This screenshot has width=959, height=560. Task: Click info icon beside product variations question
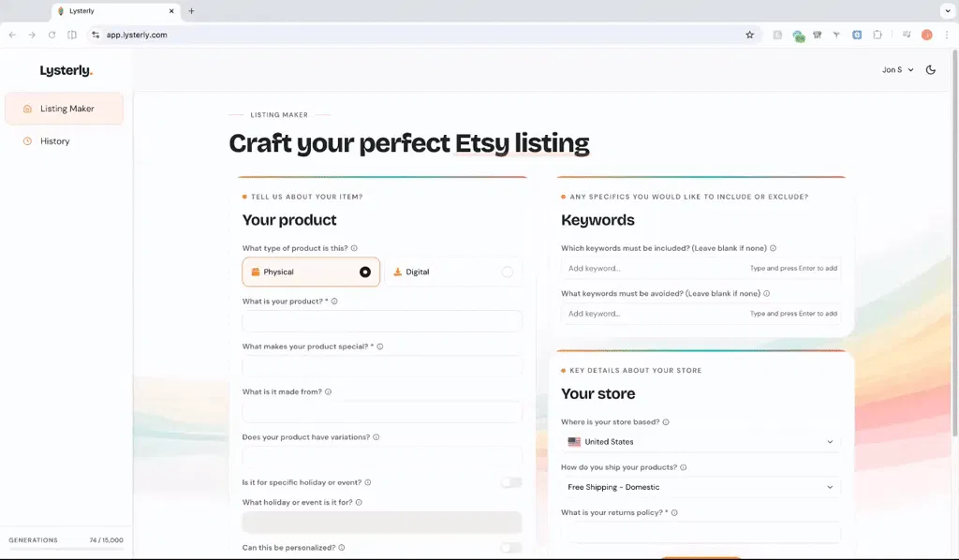(x=376, y=437)
